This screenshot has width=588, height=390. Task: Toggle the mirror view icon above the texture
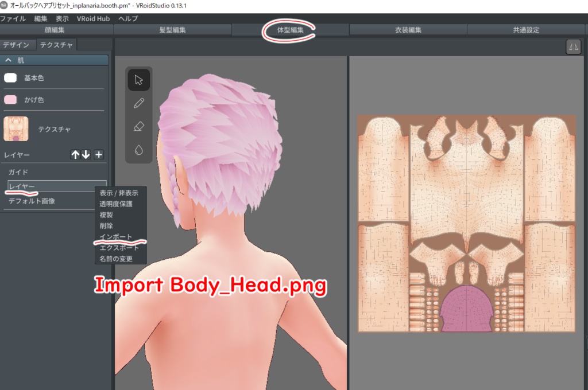pyautogui.click(x=572, y=48)
